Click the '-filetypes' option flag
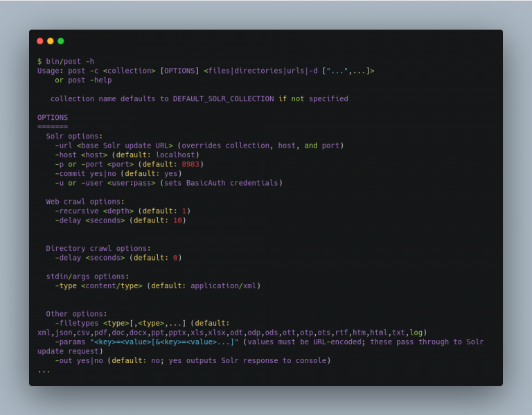532x415 pixels. tap(77, 323)
